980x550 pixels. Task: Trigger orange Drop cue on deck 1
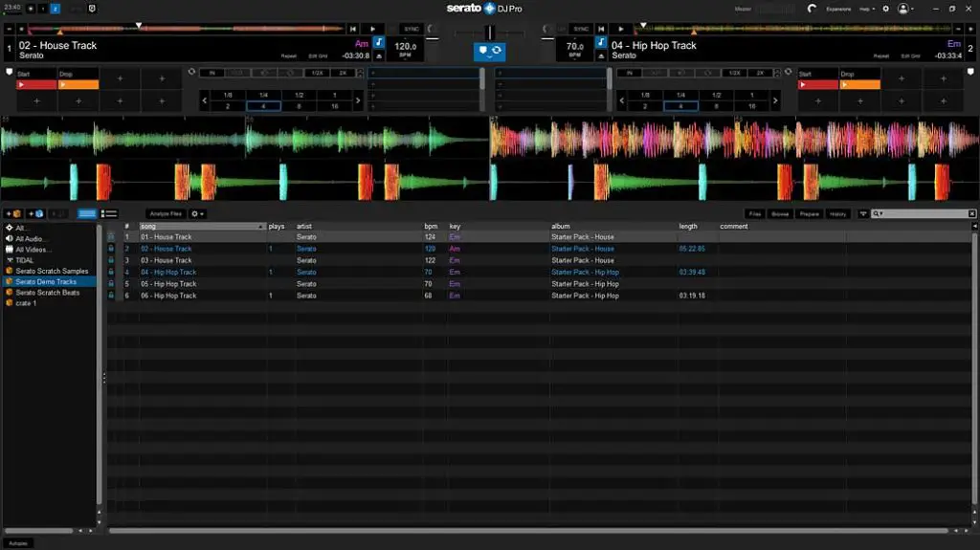pos(78,84)
